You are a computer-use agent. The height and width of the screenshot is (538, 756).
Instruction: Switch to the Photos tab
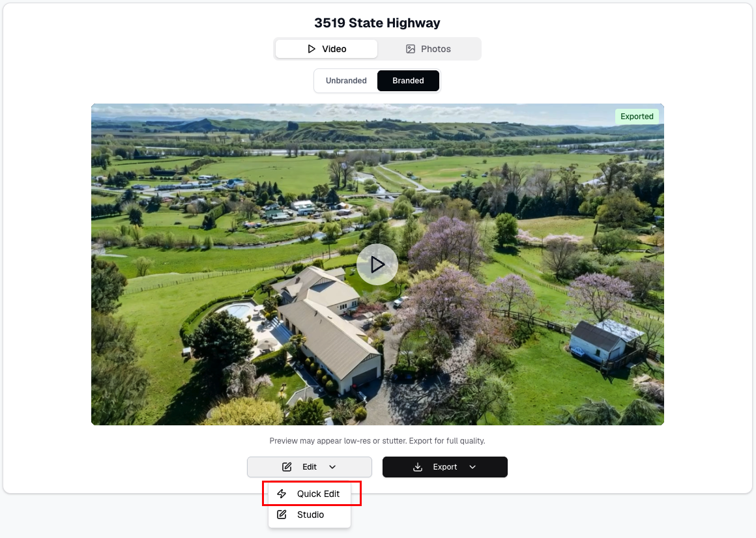point(429,49)
